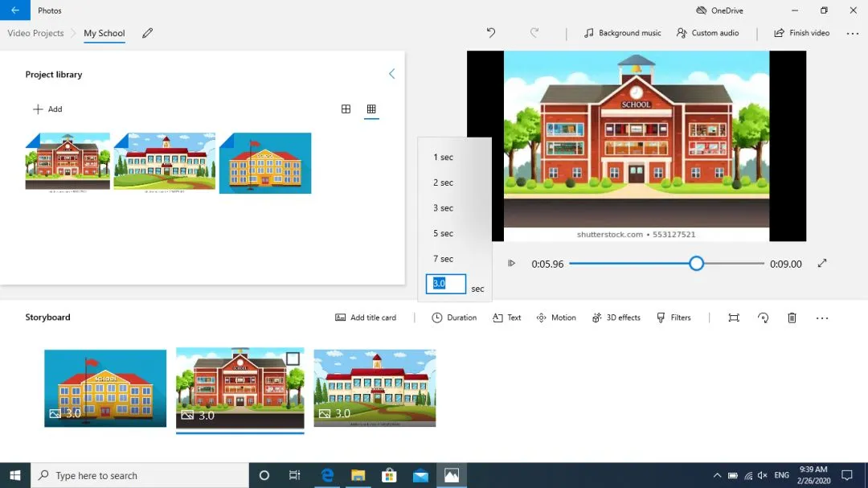This screenshot has height=488, width=868.
Task: Select white school with red roof storyboard clip
Action: (375, 388)
